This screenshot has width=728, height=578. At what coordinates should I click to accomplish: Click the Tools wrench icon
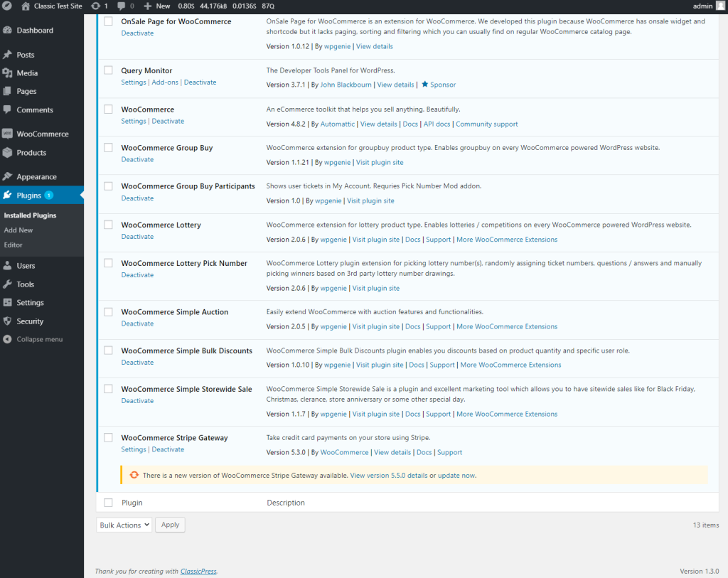7,284
